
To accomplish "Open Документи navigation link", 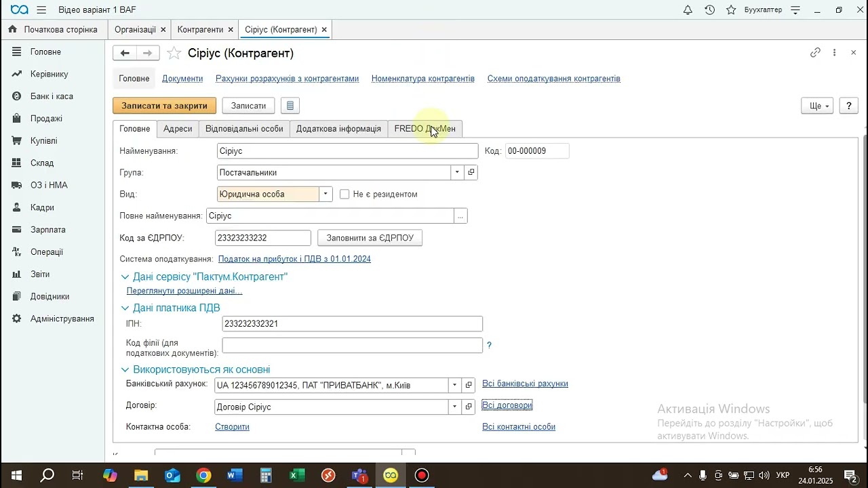I will 182,79.
